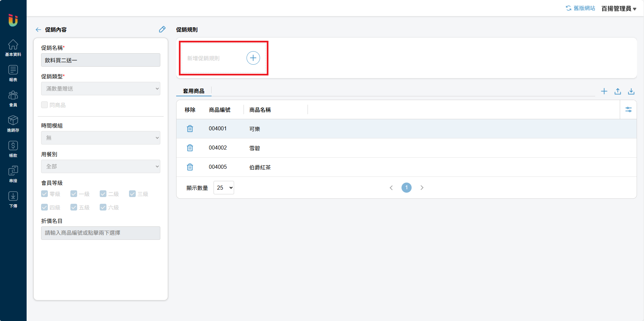Click the upload icon above the product table
This screenshot has height=321, width=644.
[x=617, y=91]
